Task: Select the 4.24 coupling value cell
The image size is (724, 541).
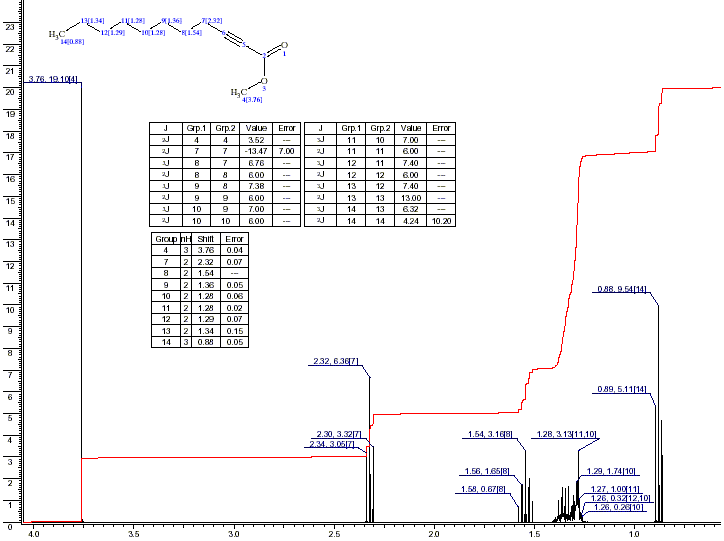Action: 410,221
